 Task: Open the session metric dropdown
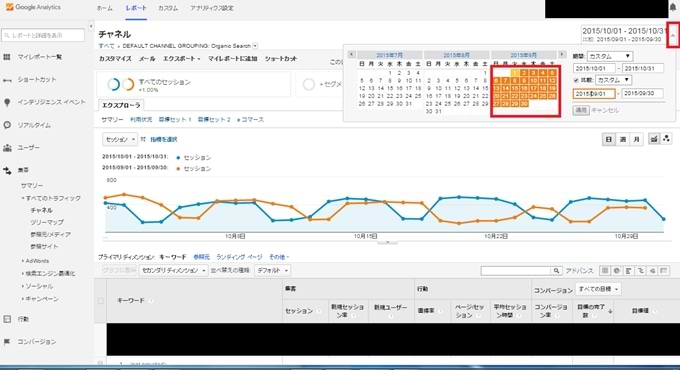120,139
